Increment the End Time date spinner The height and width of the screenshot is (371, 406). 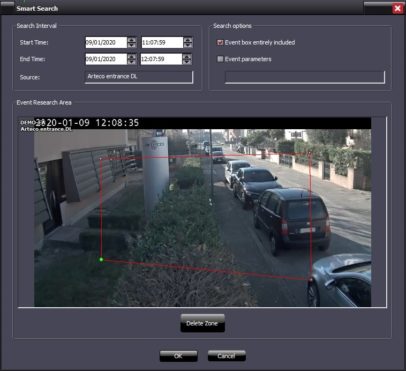pos(132,56)
